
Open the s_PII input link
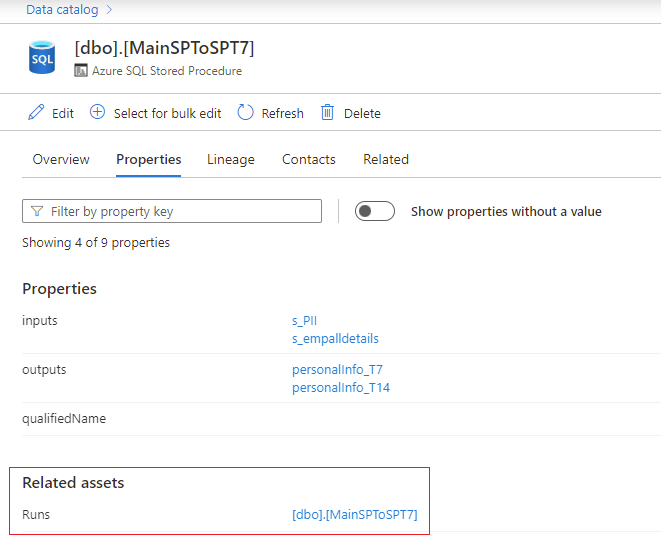coord(304,321)
